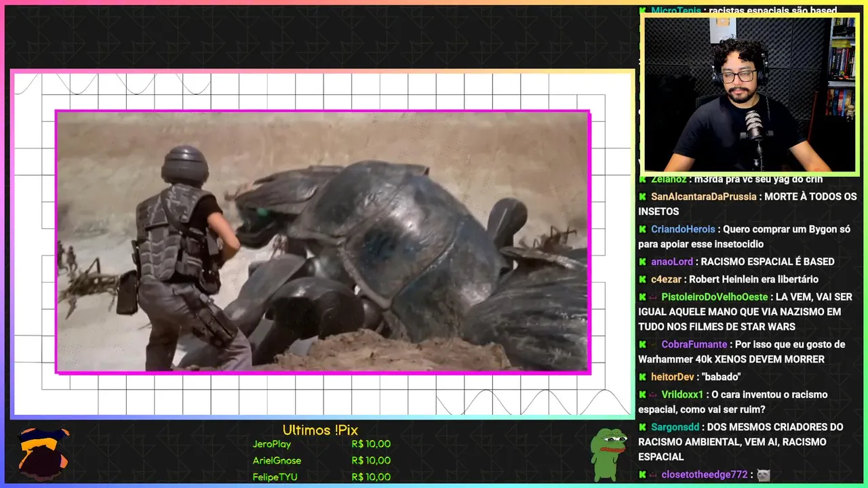Click the movie clip with the giant bug
Screen dimensions: 868x488
coord(323,242)
